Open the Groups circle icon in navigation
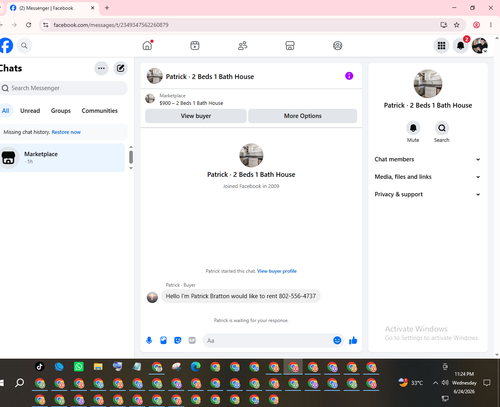500x407 pixels. 338,46
